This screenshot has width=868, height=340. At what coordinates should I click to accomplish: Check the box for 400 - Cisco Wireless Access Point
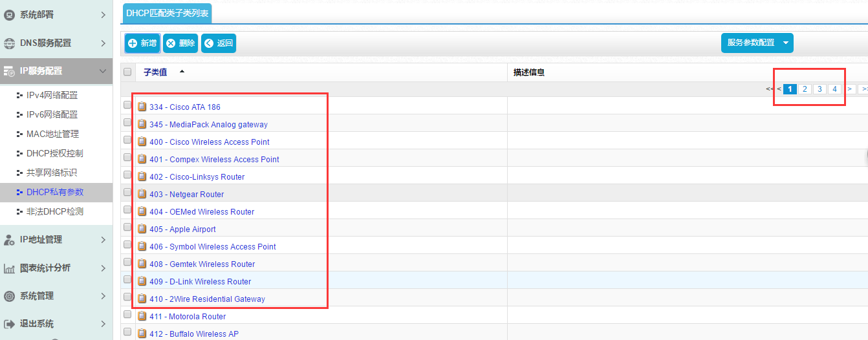pos(127,141)
